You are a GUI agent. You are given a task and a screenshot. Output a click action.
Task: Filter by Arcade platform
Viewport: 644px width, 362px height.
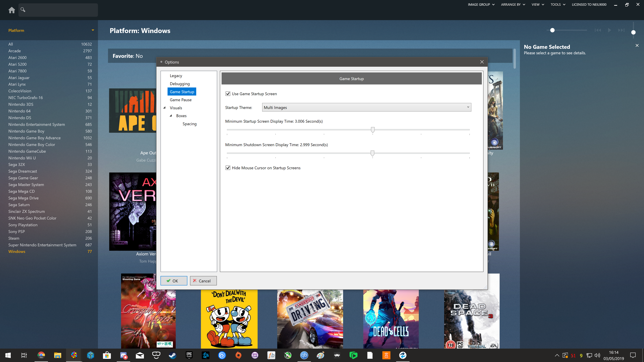(50, 51)
